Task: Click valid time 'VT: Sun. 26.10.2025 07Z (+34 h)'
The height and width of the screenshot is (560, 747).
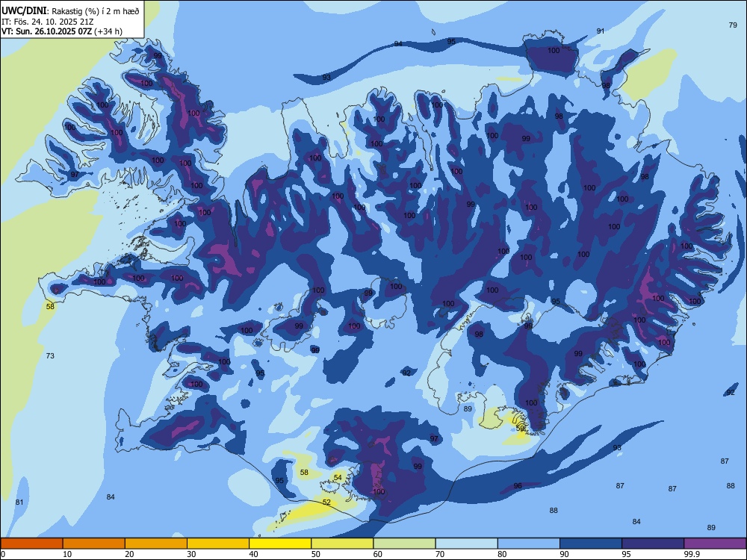Action: coord(62,31)
